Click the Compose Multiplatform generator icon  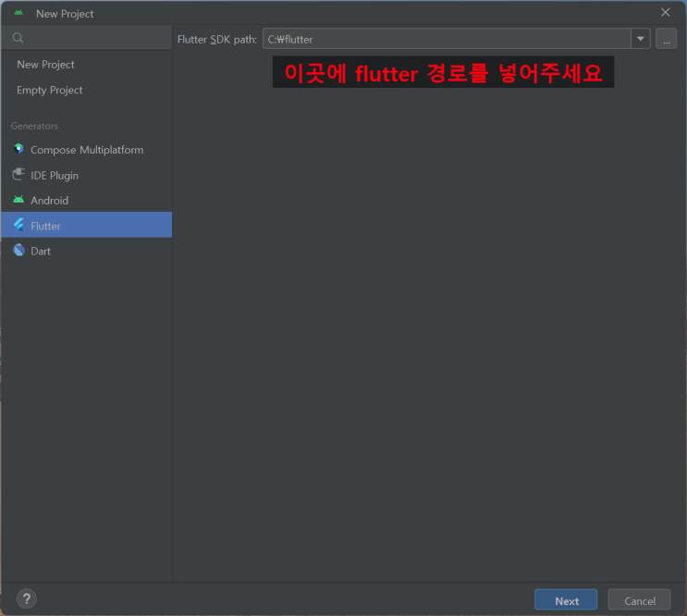(18, 149)
